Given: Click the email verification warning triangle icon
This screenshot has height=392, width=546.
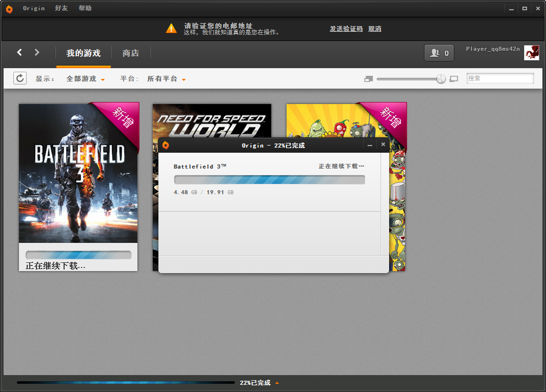Looking at the screenshot, I should tap(171, 29).
